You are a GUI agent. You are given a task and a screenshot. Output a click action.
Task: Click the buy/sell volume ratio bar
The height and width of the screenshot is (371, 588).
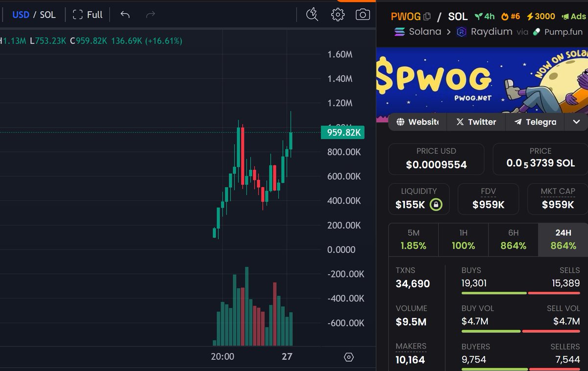click(x=521, y=331)
